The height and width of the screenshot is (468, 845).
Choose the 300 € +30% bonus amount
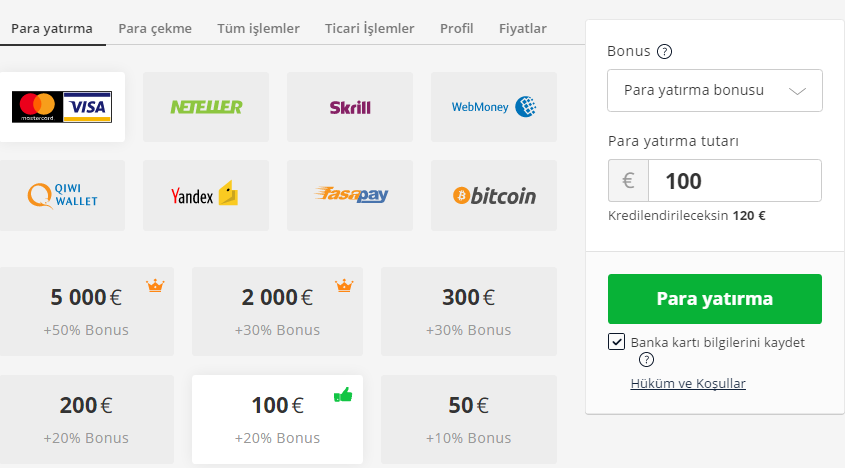click(468, 311)
